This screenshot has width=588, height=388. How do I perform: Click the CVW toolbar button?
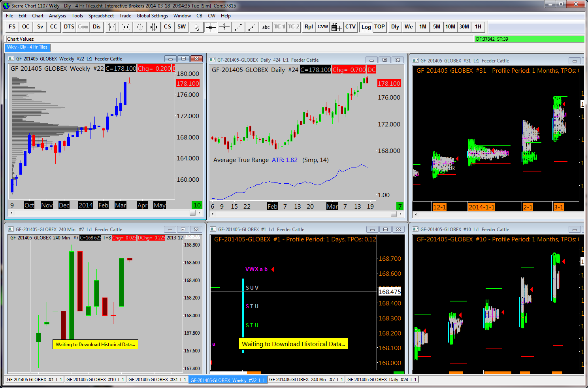323,27
